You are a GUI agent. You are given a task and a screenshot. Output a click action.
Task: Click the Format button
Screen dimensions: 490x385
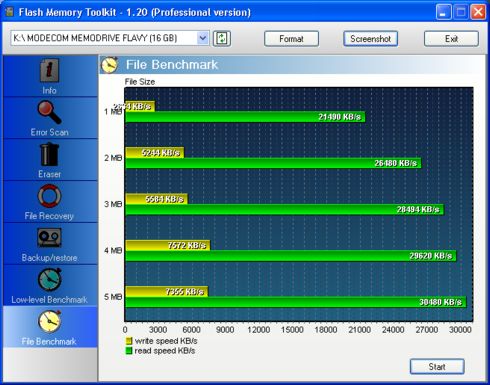coord(291,39)
